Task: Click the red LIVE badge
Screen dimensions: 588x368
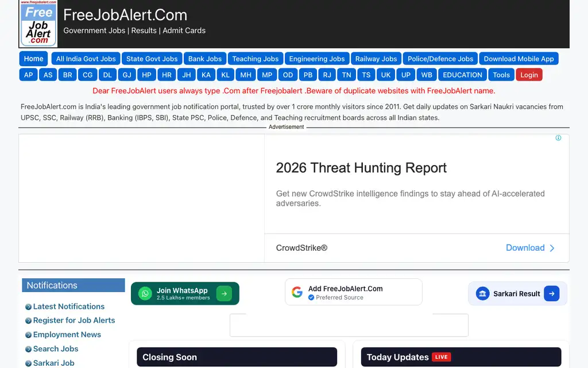Action: click(442, 357)
